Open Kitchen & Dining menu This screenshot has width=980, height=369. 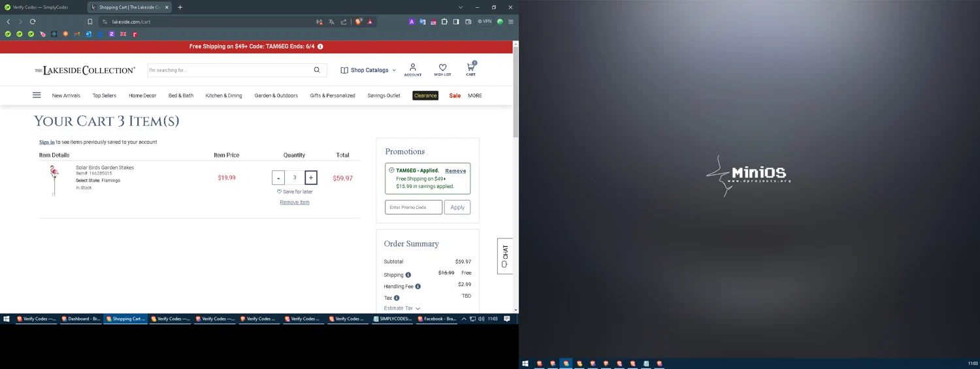223,95
